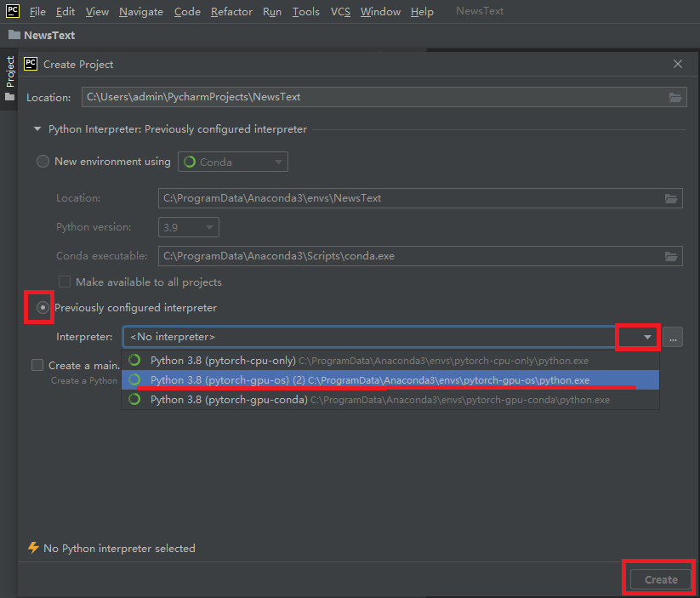Close the Create Project dialog

click(x=677, y=64)
